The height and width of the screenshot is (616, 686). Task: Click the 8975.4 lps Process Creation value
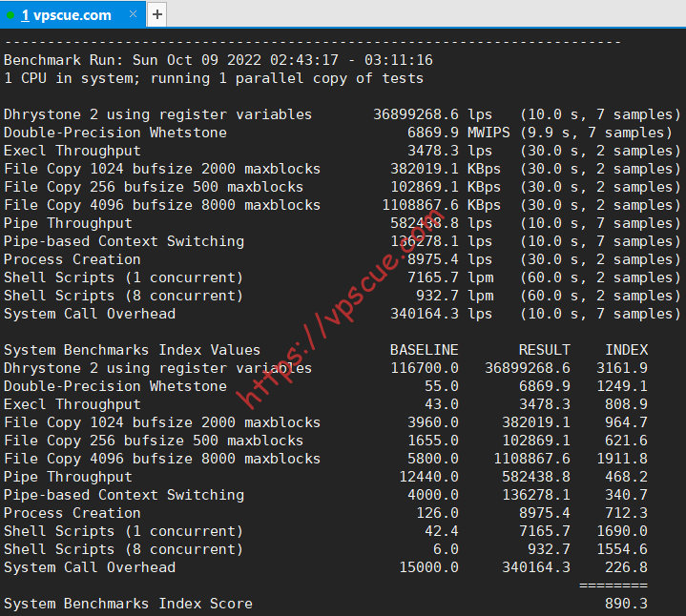[x=449, y=259]
